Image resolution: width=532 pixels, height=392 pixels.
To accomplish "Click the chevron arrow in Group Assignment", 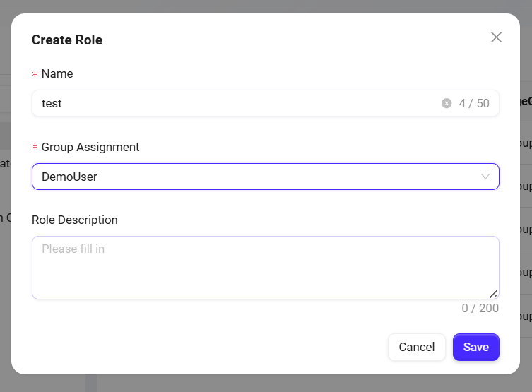I will pos(485,177).
